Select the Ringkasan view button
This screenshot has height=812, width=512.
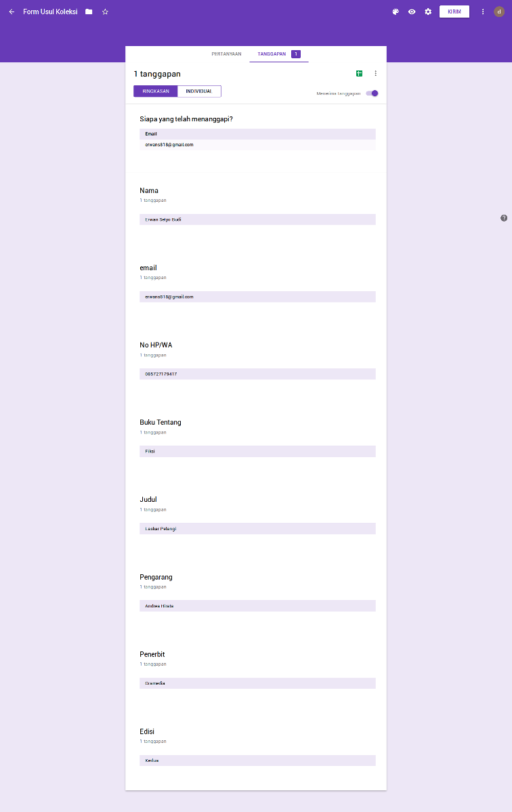click(156, 91)
